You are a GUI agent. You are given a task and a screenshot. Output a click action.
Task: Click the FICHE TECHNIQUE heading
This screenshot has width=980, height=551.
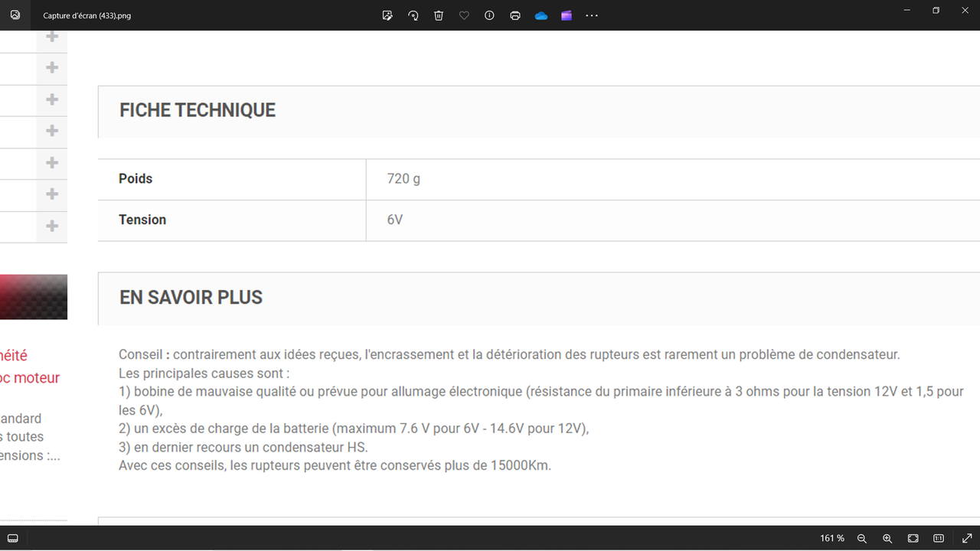click(198, 110)
